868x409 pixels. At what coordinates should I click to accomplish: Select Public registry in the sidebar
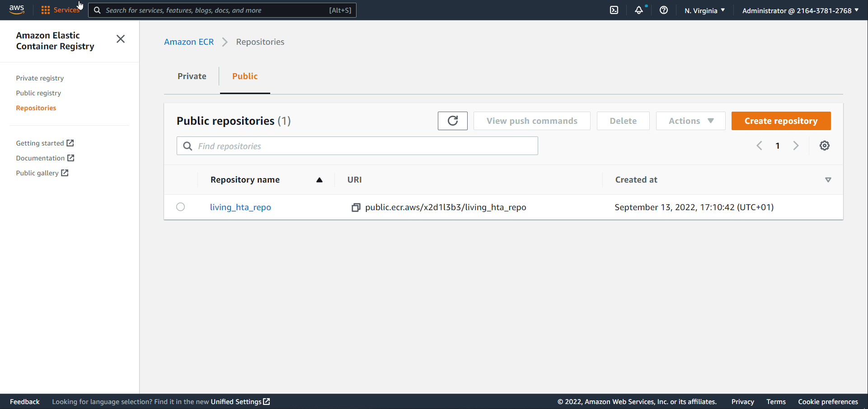point(38,93)
